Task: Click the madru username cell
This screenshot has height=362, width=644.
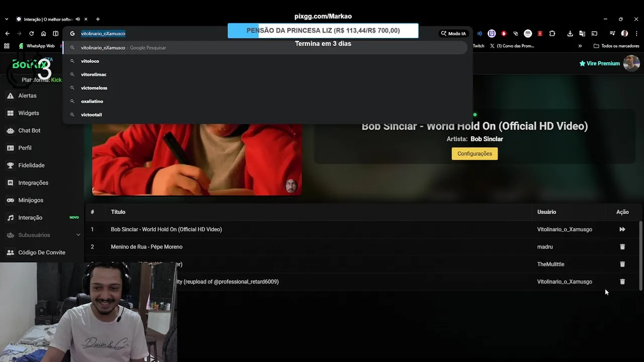Action: 545,247
